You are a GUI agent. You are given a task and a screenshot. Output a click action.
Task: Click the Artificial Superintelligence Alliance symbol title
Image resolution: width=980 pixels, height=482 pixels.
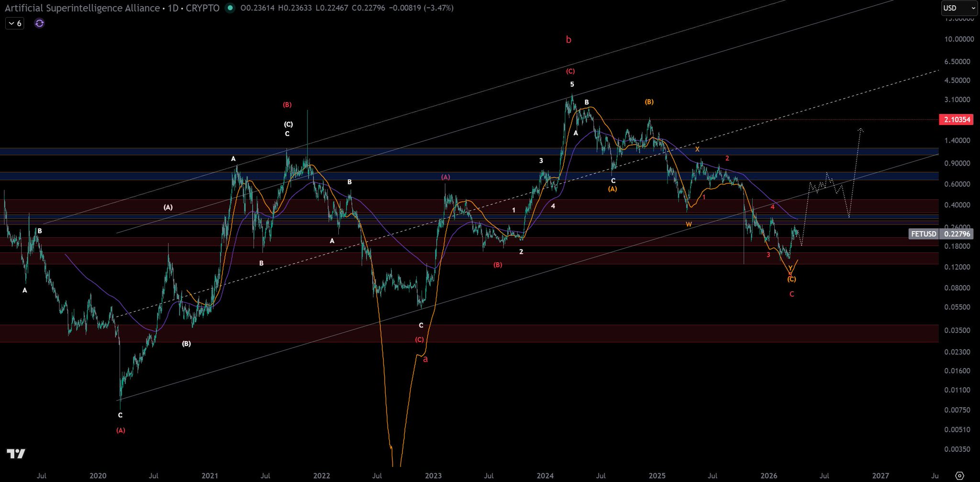[82, 8]
